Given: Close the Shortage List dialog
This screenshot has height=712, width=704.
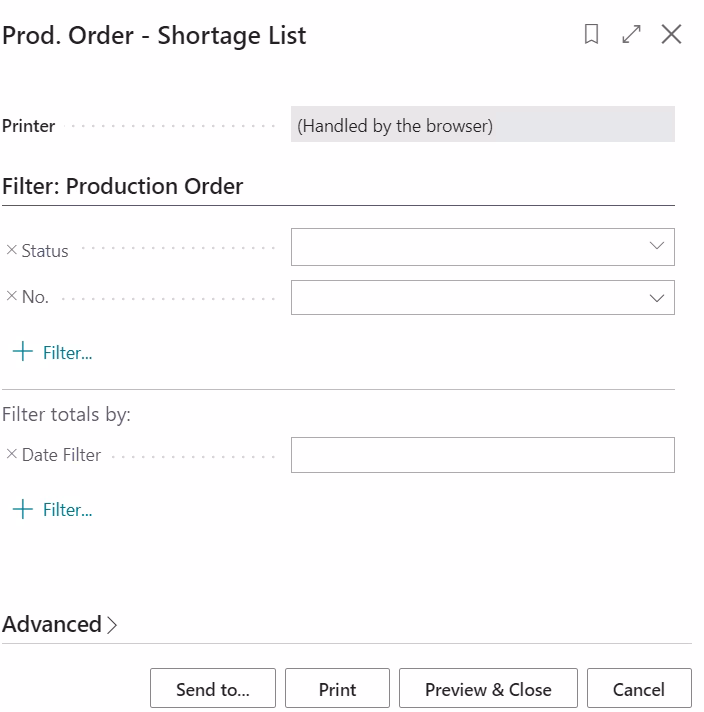Looking at the screenshot, I should pyautogui.click(x=671, y=35).
